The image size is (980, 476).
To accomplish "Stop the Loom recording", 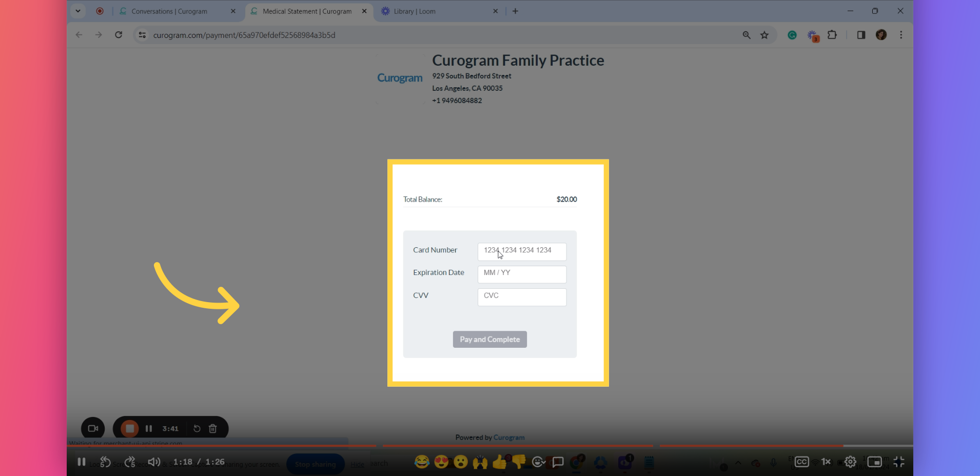I will [x=130, y=428].
